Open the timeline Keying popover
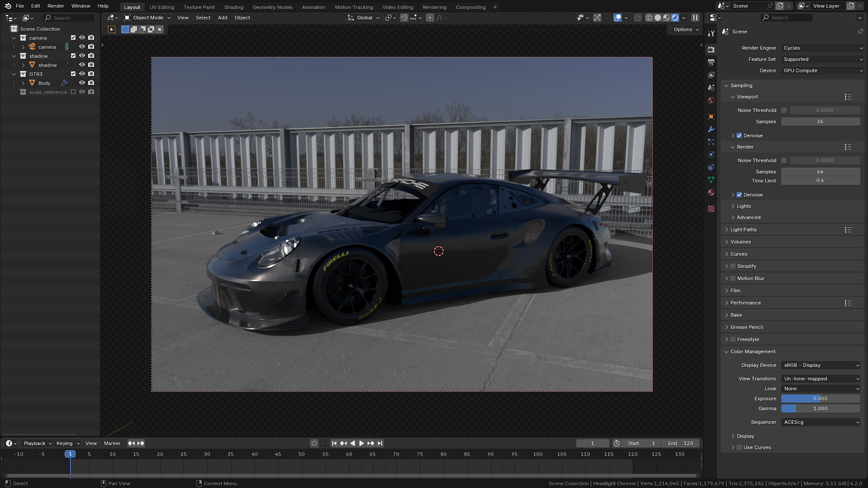Viewport: 868px width, 488px height. pyautogui.click(x=68, y=443)
